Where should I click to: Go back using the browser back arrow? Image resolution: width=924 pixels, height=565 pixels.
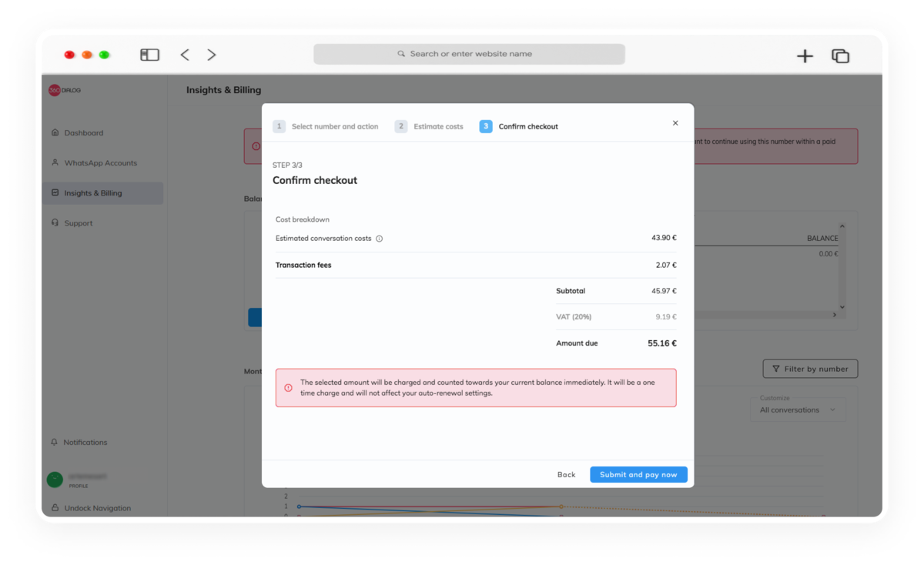pos(185,55)
